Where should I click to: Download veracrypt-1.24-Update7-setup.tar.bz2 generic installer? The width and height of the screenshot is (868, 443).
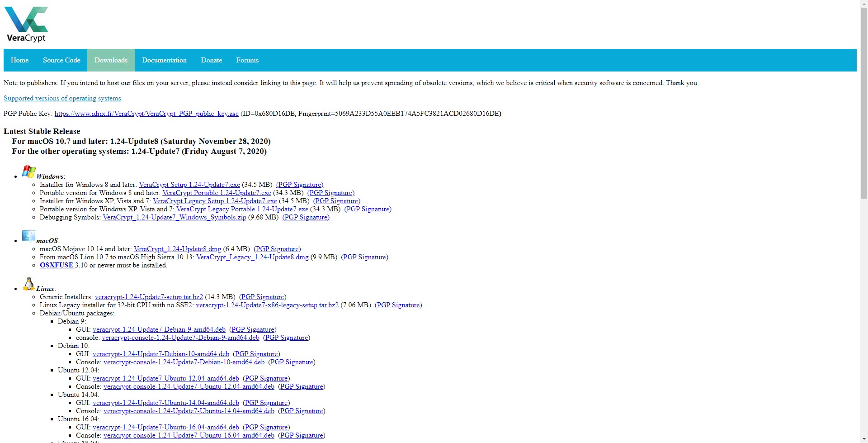149,297
